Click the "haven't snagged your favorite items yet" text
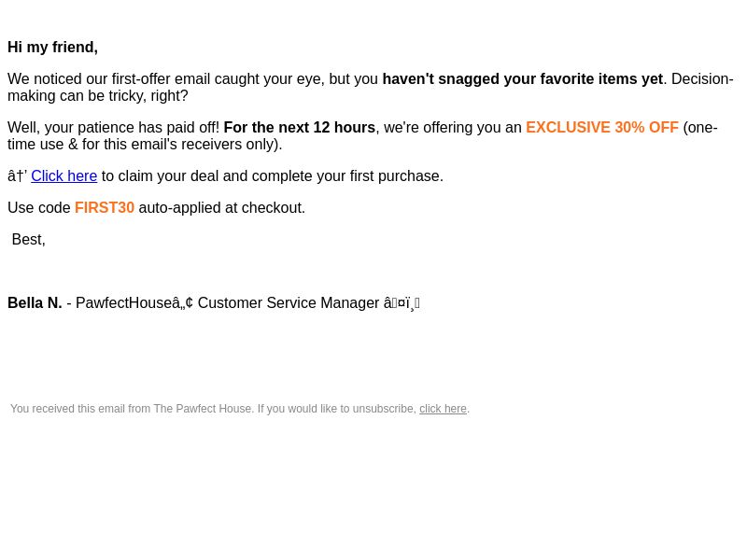Viewport: 747px width, 560px height. tap(522, 79)
